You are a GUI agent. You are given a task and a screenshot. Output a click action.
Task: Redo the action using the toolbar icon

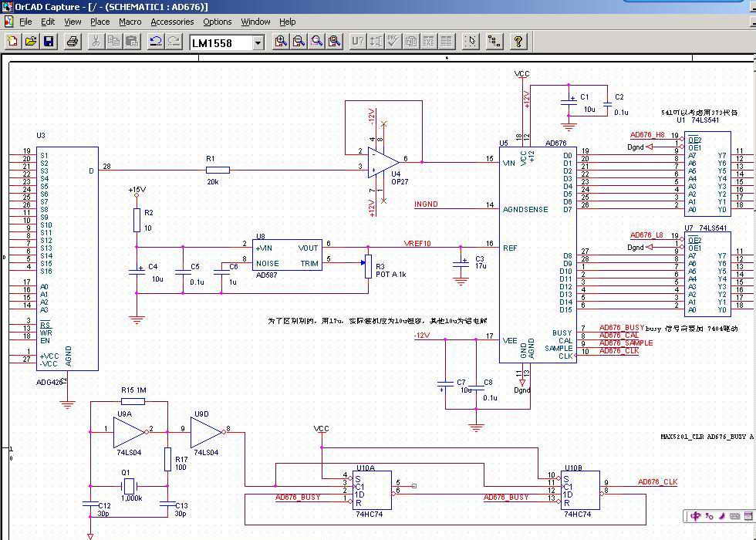pyautogui.click(x=173, y=42)
